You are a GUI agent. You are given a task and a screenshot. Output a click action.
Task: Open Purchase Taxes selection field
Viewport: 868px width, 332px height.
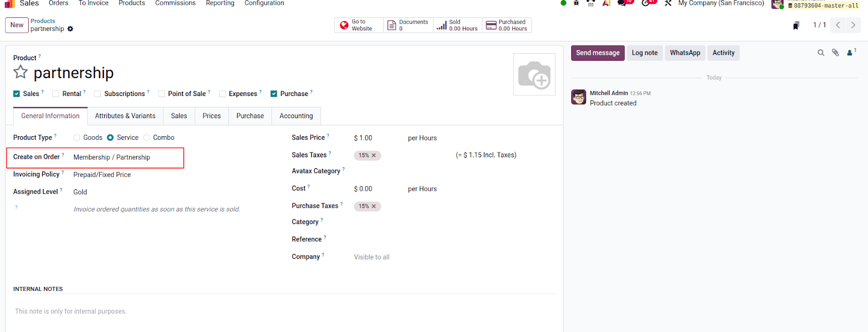pyautogui.click(x=401, y=206)
